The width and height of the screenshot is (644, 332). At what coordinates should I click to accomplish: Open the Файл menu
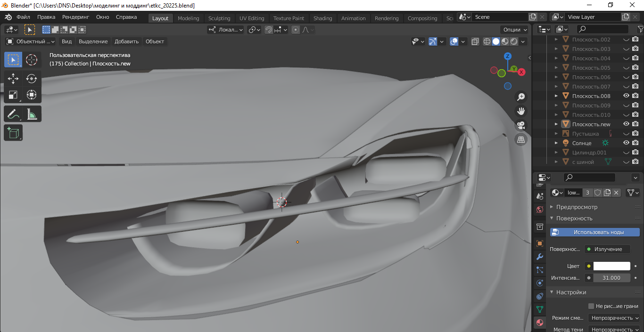(23, 17)
